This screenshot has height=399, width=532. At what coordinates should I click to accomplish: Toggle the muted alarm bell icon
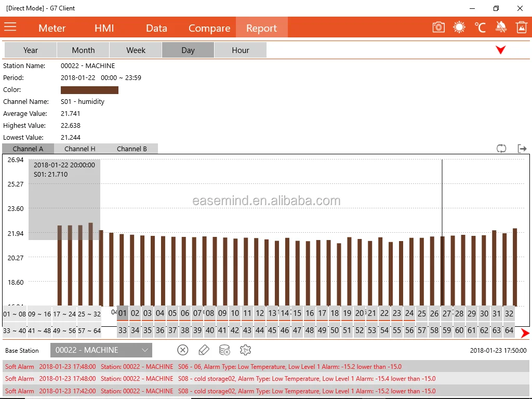tap(501, 28)
